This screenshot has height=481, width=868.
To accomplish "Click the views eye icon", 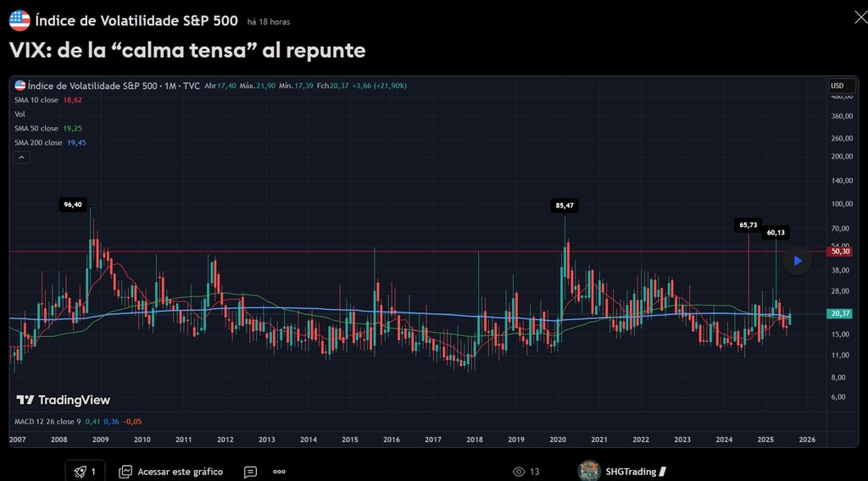I will click(x=519, y=472).
